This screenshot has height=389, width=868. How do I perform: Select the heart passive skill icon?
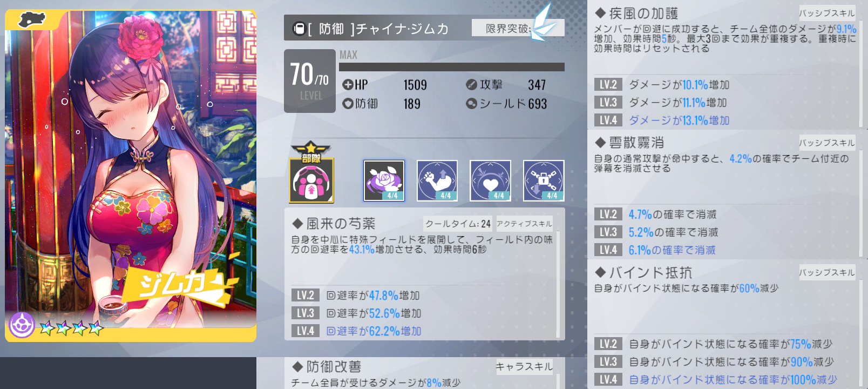point(490,180)
